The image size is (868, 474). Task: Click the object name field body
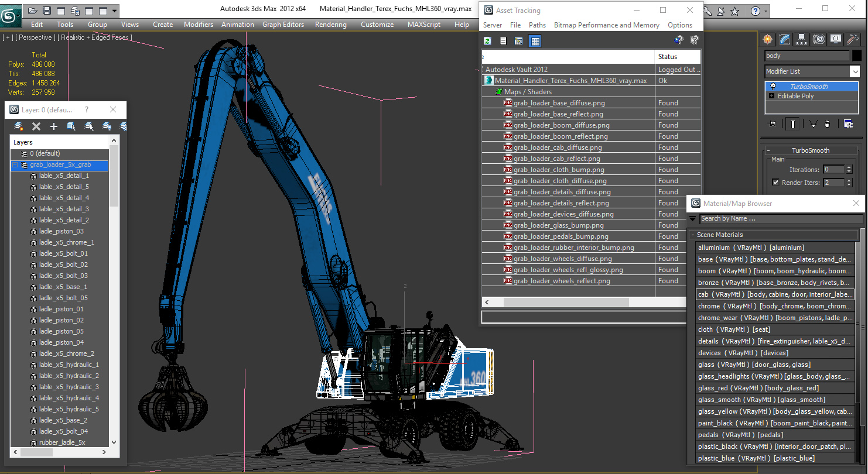[807, 56]
